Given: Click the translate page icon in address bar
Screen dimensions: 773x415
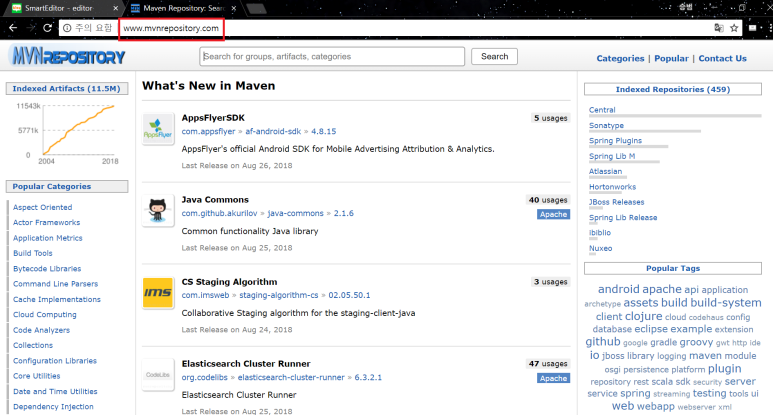Looking at the screenshot, I should point(719,28).
